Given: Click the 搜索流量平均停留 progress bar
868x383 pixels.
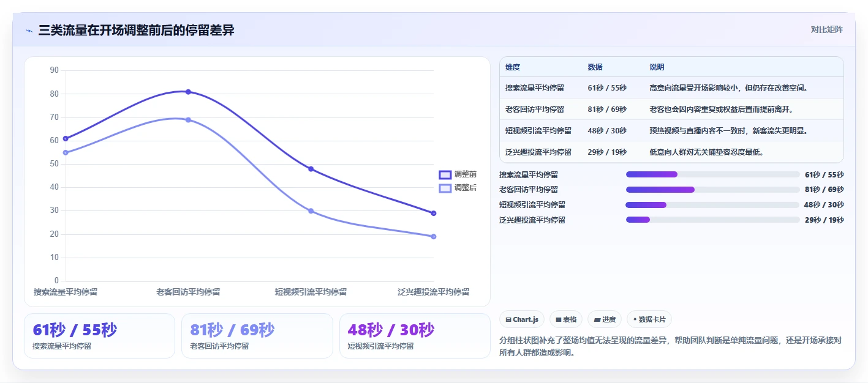Looking at the screenshot, I should click(713, 174).
